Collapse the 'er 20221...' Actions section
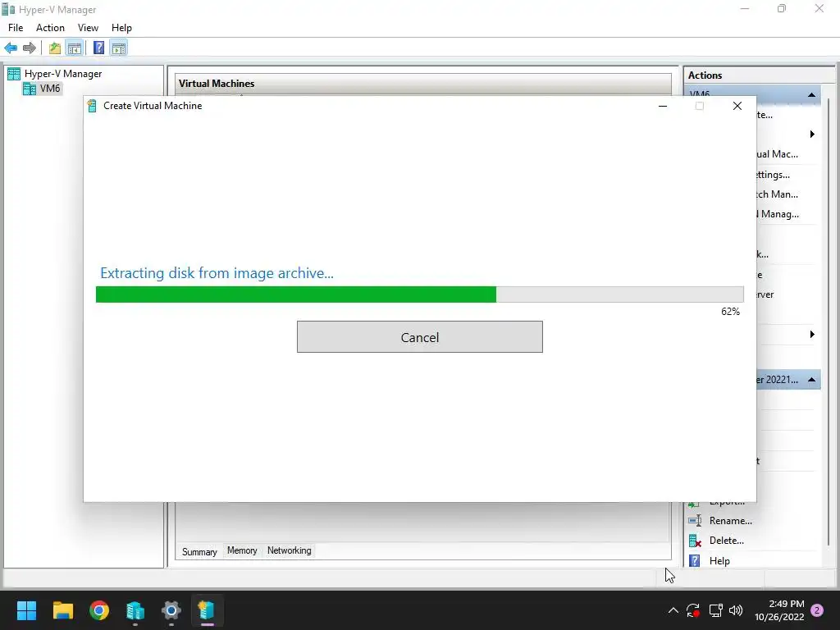This screenshot has height=630, width=840. click(x=811, y=380)
